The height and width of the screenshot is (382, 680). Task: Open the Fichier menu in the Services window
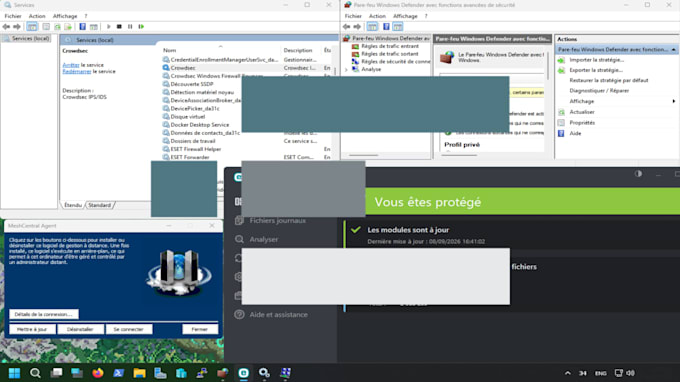(x=13, y=16)
